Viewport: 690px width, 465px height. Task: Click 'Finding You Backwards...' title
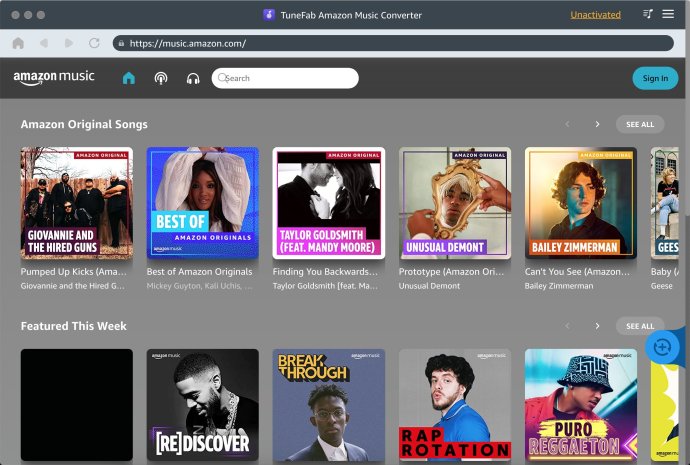tap(325, 272)
